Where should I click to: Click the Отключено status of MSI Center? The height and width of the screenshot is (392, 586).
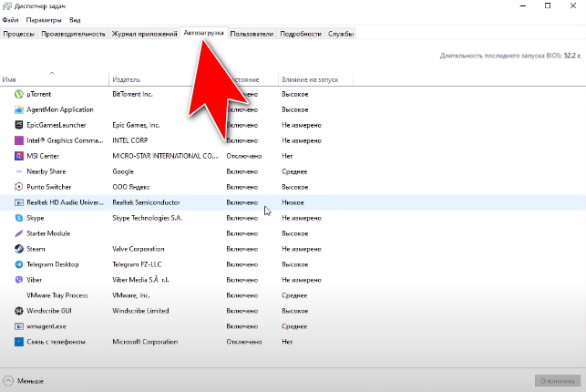(x=244, y=156)
